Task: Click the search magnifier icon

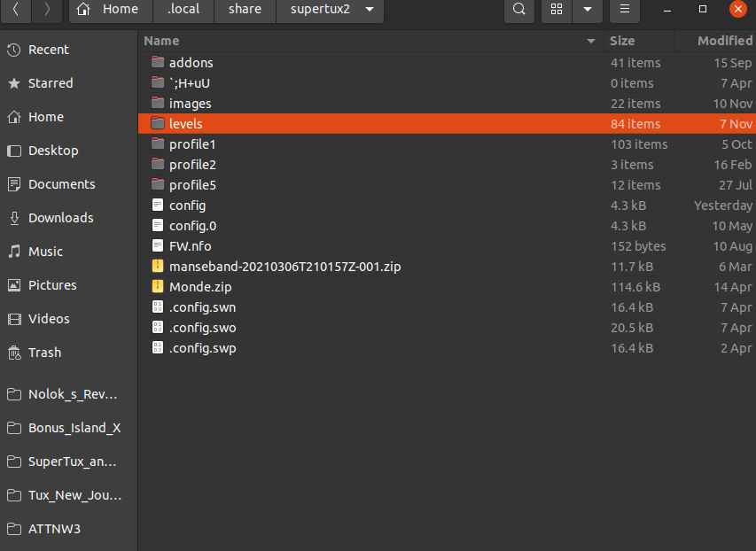Action: pos(519,10)
